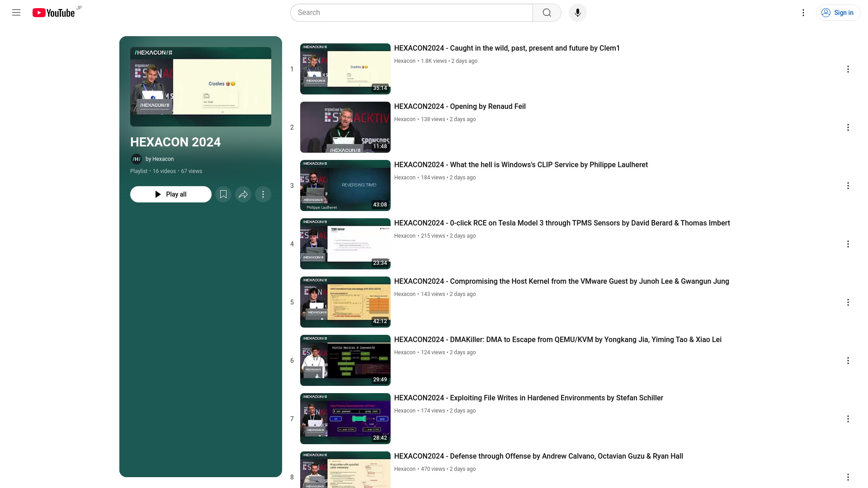Screen dimensions: 868x488
Task: Open action menu for 'Caught in the wild' video
Action: coord(848,69)
